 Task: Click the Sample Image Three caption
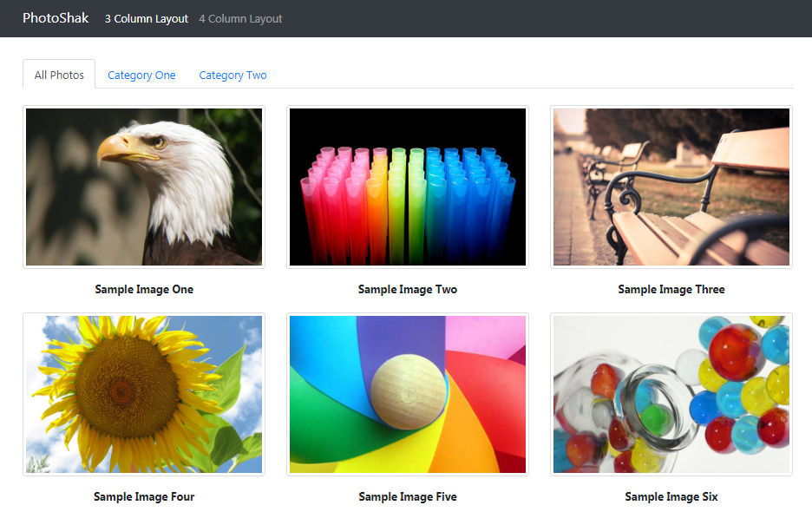[x=671, y=290]
